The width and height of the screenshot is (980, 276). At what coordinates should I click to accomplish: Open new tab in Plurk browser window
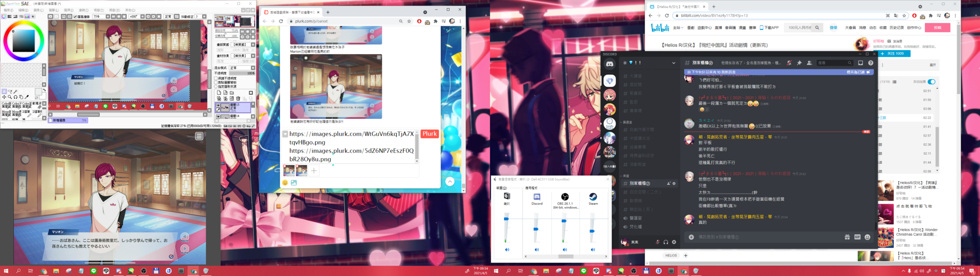328,12
